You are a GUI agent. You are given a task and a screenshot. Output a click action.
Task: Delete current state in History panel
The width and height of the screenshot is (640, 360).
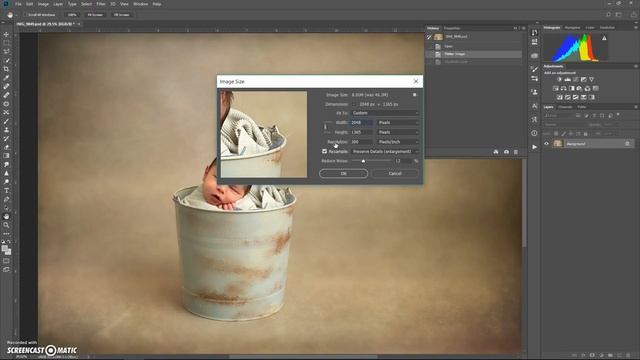click(516, 152)
